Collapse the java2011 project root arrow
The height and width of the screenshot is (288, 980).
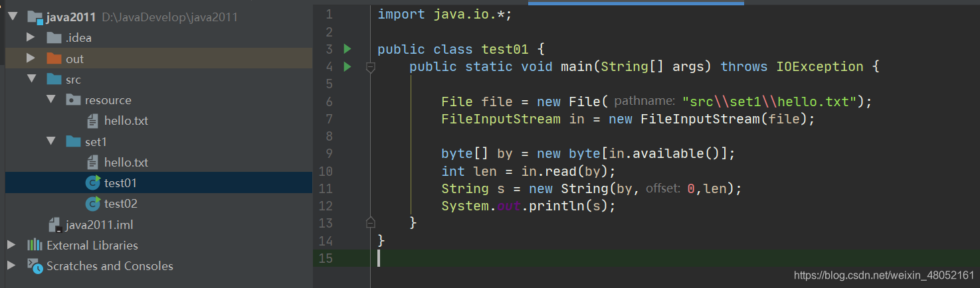(x=12, y=17)
